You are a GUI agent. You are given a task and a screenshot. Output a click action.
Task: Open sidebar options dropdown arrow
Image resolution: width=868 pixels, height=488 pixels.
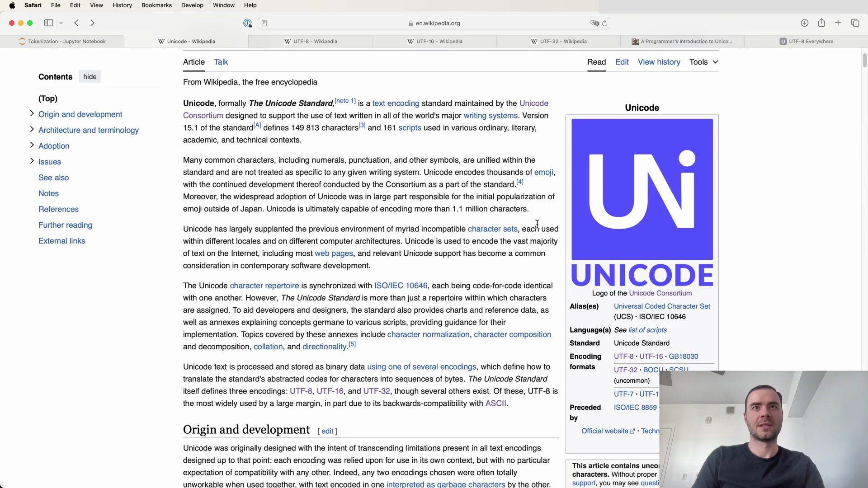click(x=61, y=23)
